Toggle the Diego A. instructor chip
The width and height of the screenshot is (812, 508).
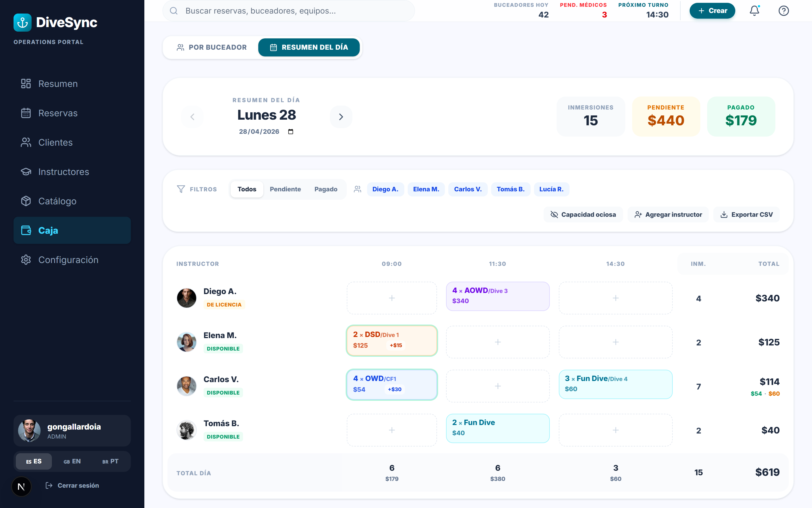click(385, 189)
